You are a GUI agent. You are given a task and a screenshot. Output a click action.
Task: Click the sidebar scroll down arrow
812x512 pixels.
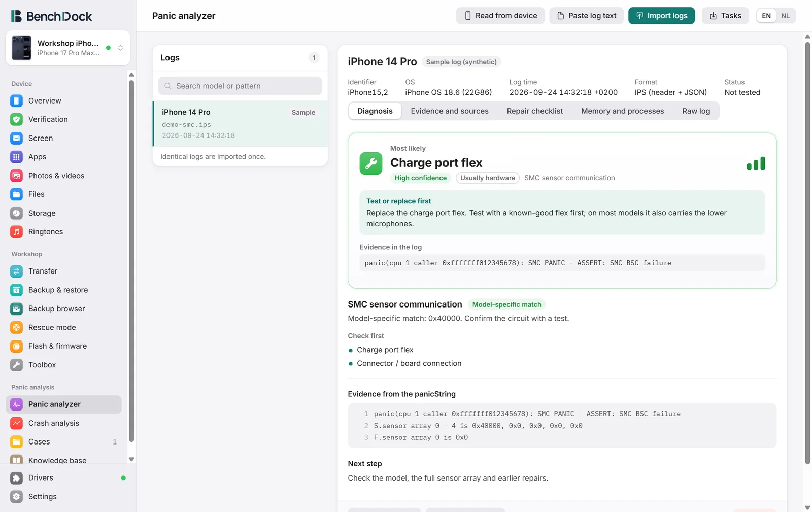(x=131, y=459)
